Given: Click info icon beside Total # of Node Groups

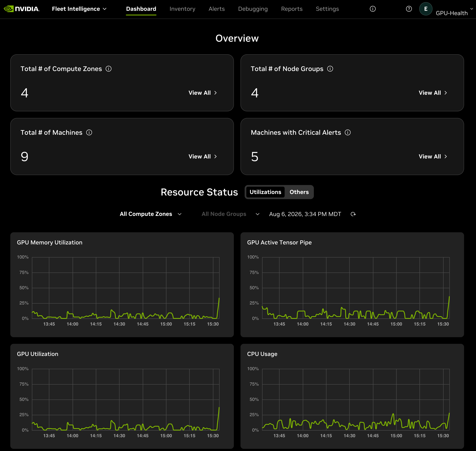Looking at the screenshot, I should tap(330, 69).
